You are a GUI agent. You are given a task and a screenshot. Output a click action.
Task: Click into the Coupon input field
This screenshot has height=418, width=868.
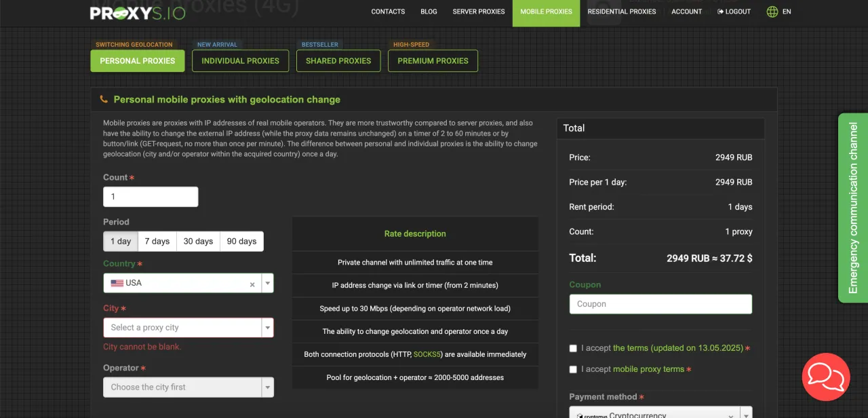(x=660, y=304)
